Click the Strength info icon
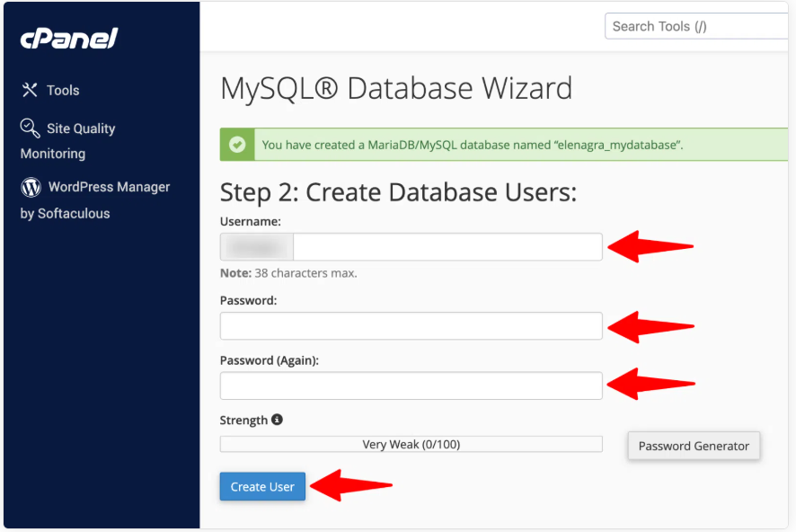 coord(278,420)
